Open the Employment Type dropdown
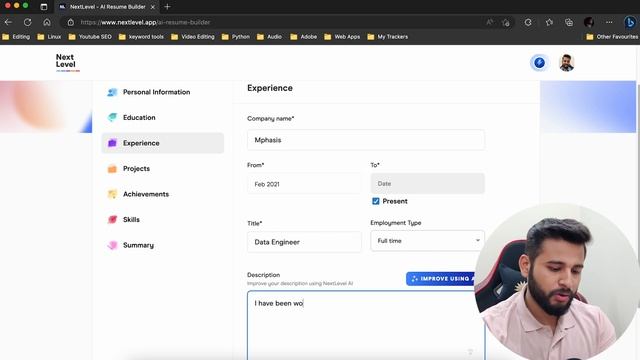The height and width of the screenshot is (360, 640). 427,241
